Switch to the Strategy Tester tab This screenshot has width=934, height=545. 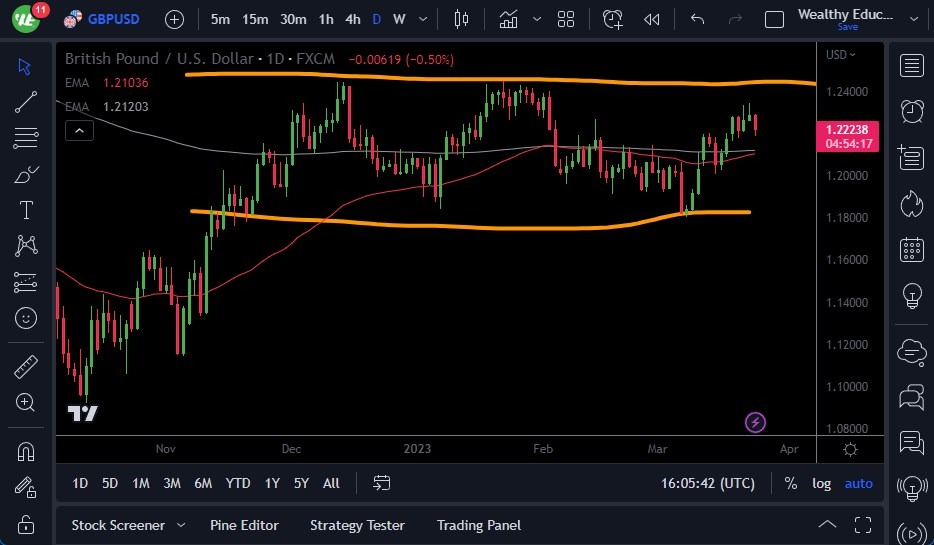click(357, 525)
